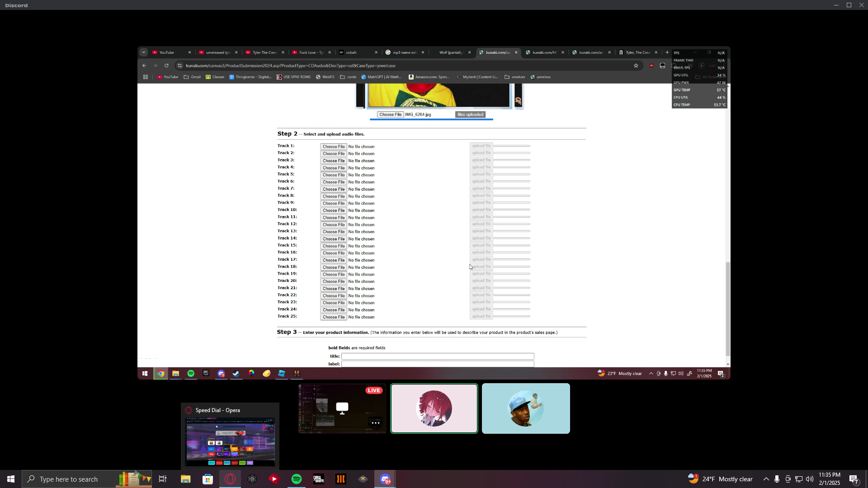Open Task View next to the search box
Screen dimensions: 868x488
[x=163, y=479]
